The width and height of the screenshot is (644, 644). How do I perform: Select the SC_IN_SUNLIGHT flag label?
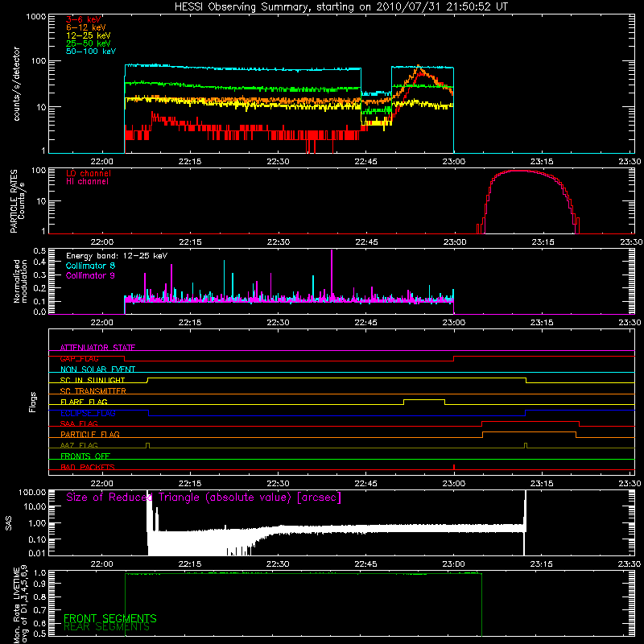tap(93, 380)
